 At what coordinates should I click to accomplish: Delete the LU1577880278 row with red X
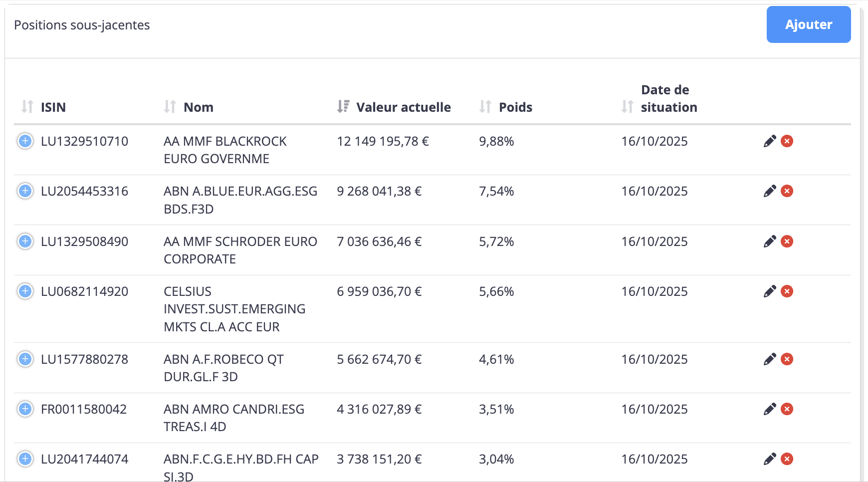pos(787,359)
